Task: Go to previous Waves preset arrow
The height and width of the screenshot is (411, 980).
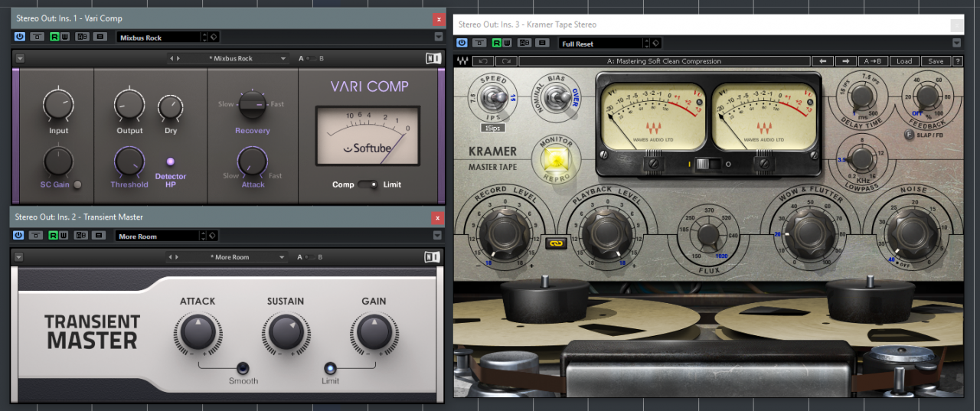Action: tap(822, 61)
